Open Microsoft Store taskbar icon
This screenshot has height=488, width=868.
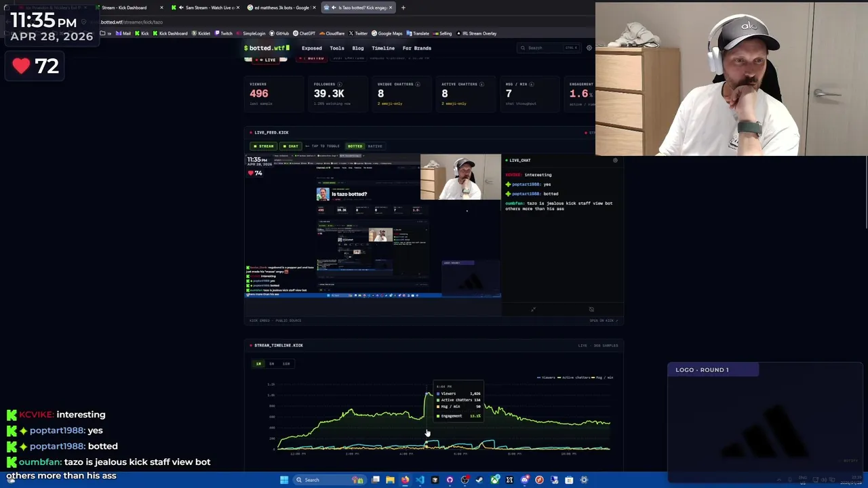coord(569,480)
